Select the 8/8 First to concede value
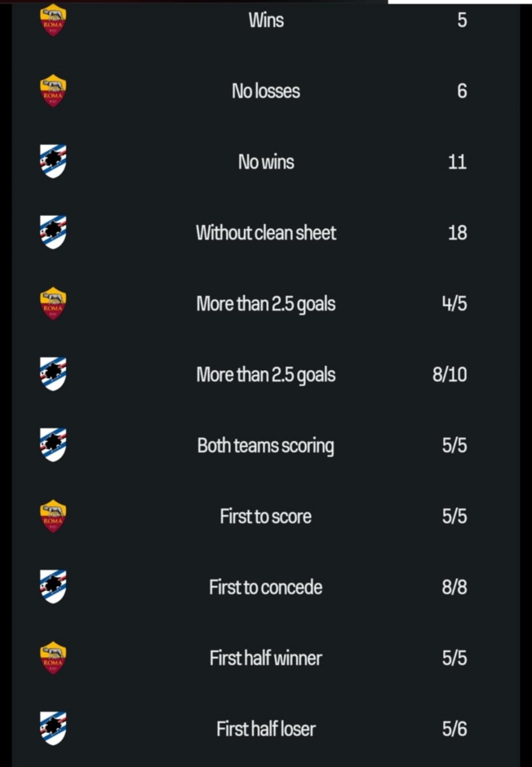Image resolution: width=532 pixels, height=767 pixels. (x=454, y=587)
